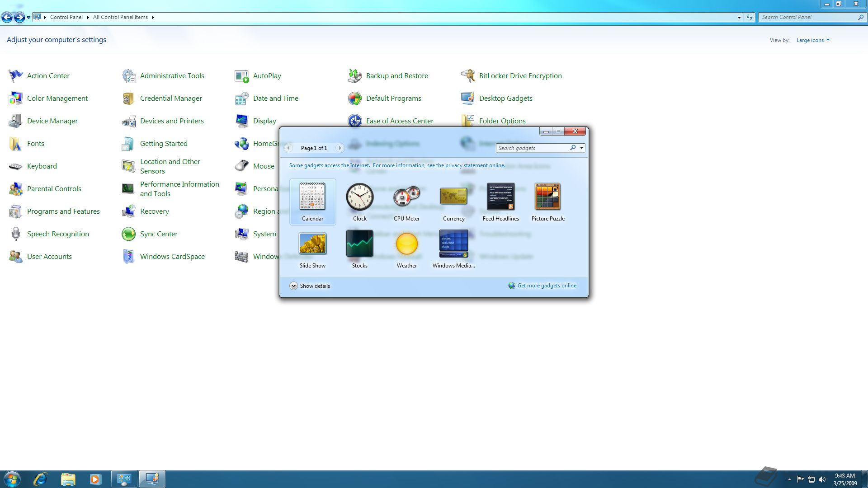Open the Fonts icon
The image size is (868, 488).
[x=16, y=144]
